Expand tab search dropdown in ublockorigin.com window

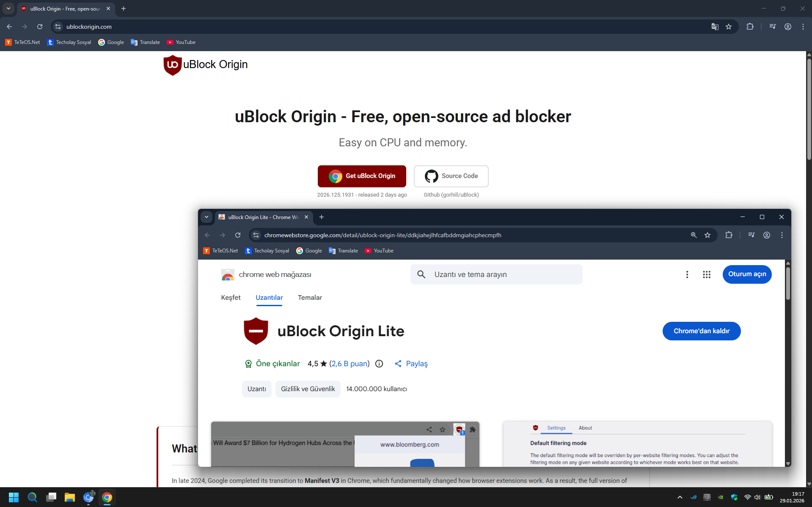pyautogui.click(x=8, y=8)
